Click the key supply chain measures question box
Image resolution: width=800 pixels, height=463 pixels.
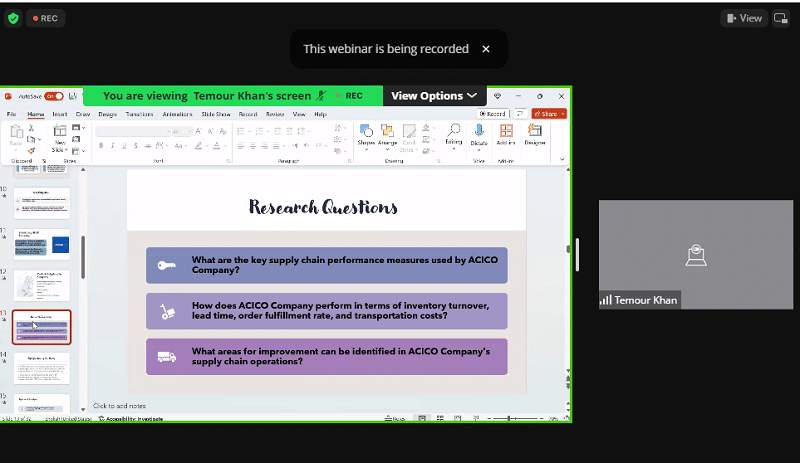327,265
